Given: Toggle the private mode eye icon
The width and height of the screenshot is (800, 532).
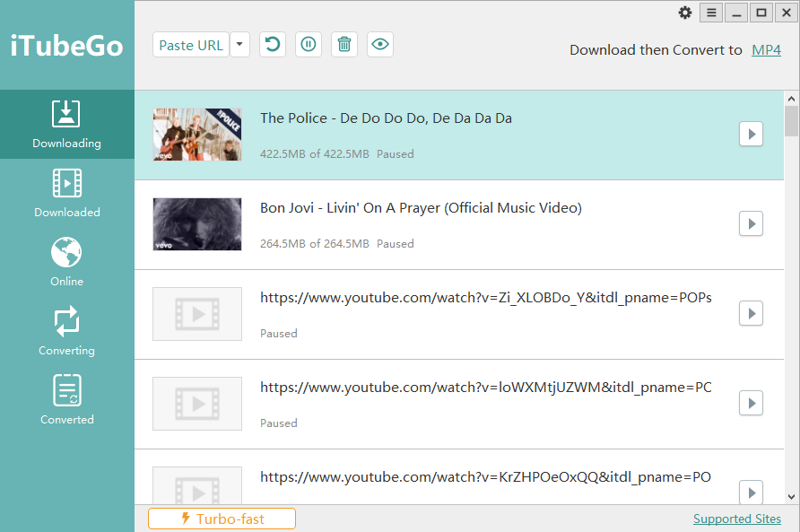Looking at the screenshot, I should pos(380,45).
